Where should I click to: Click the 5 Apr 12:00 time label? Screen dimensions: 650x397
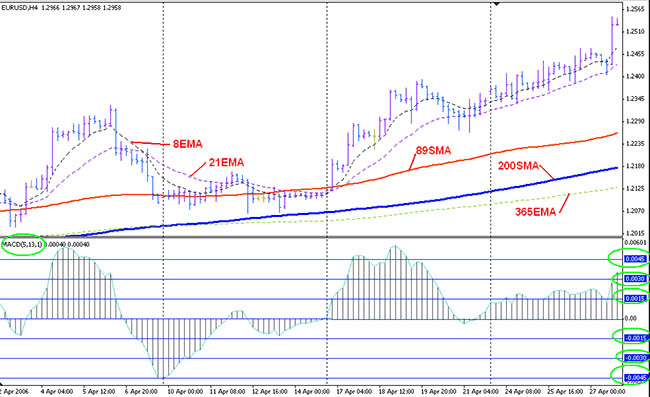point(99,391)
